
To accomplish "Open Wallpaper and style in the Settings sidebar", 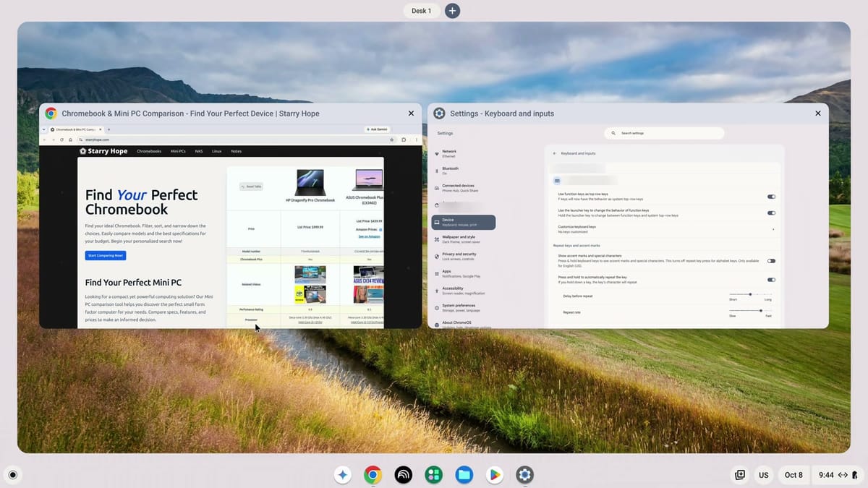I will point(463,239).
